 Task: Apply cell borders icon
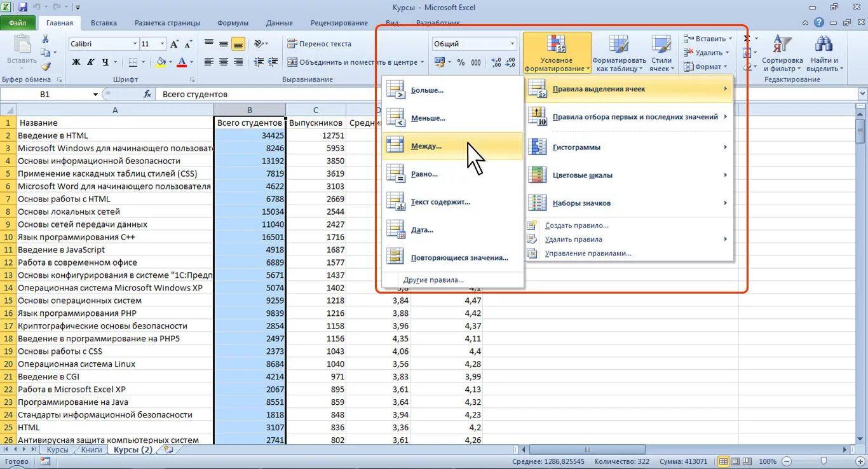tap(133, 62)
